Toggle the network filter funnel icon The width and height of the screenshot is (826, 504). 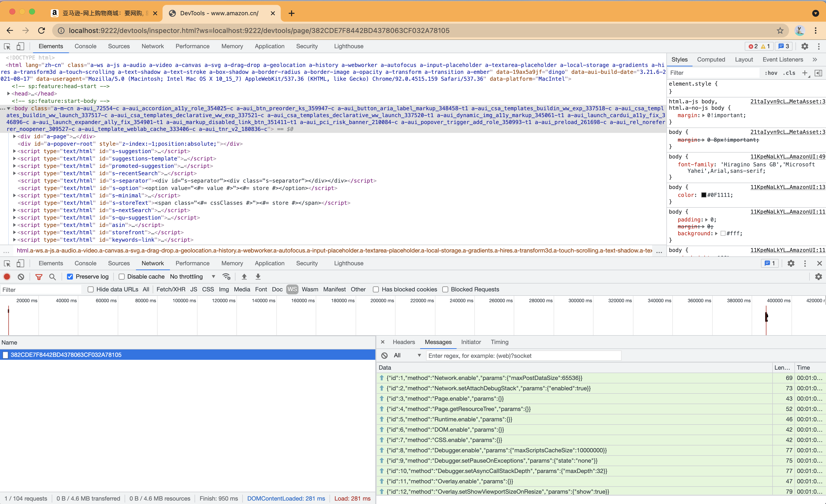point(39,277)
